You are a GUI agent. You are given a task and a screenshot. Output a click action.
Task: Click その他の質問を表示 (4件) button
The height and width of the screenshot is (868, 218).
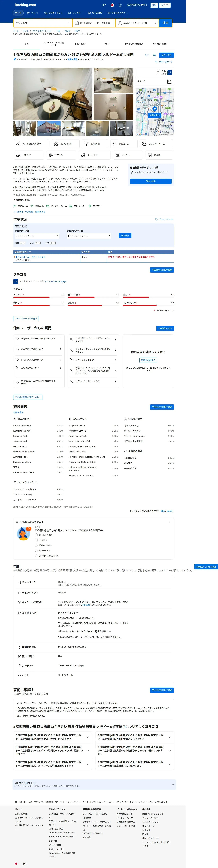pyautogui.click(x=28, y=397)
